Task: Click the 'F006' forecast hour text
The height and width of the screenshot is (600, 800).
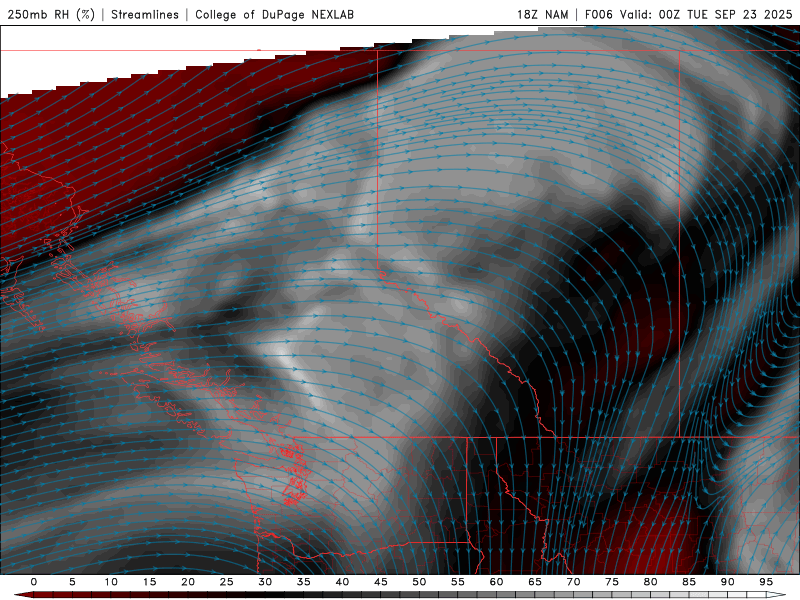Action: tap(598, 14)
